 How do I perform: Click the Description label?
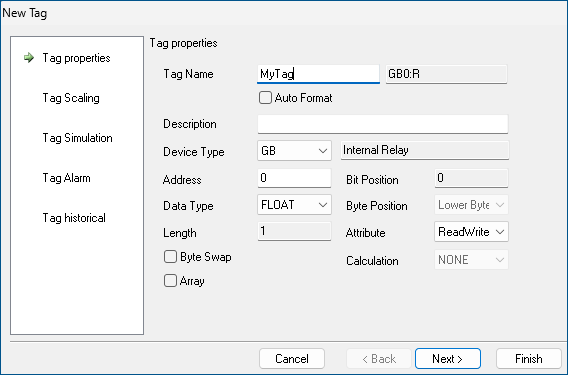pyautogui.click(x=190, y=124)
